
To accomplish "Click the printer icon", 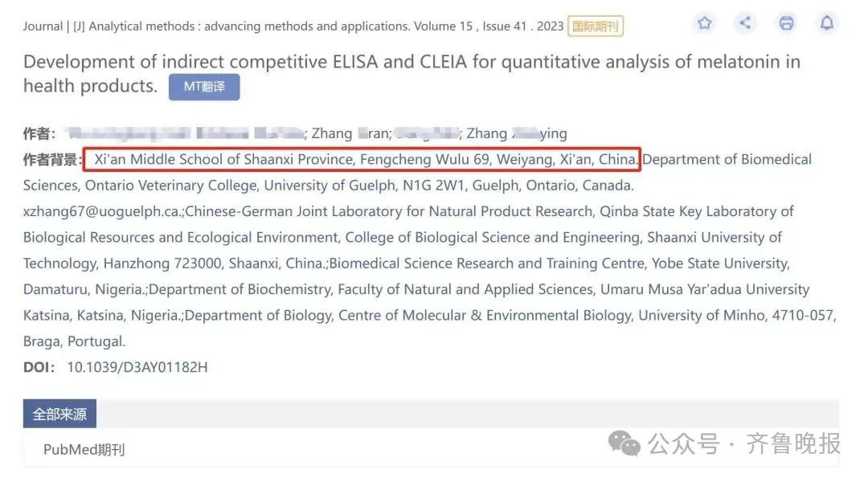I will [786, 23].
